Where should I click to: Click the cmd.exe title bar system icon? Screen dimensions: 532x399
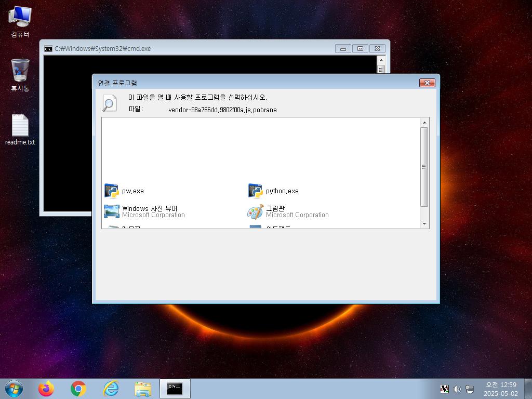48,48
